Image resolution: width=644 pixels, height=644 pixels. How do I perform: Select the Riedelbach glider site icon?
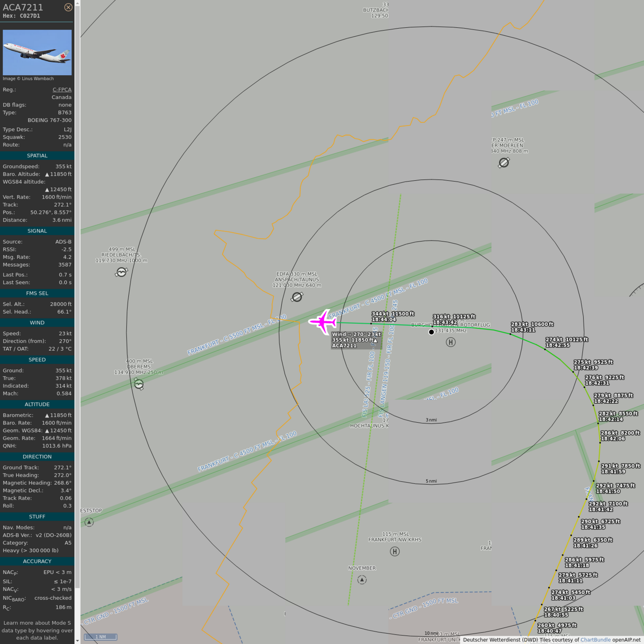click(121, 272)
